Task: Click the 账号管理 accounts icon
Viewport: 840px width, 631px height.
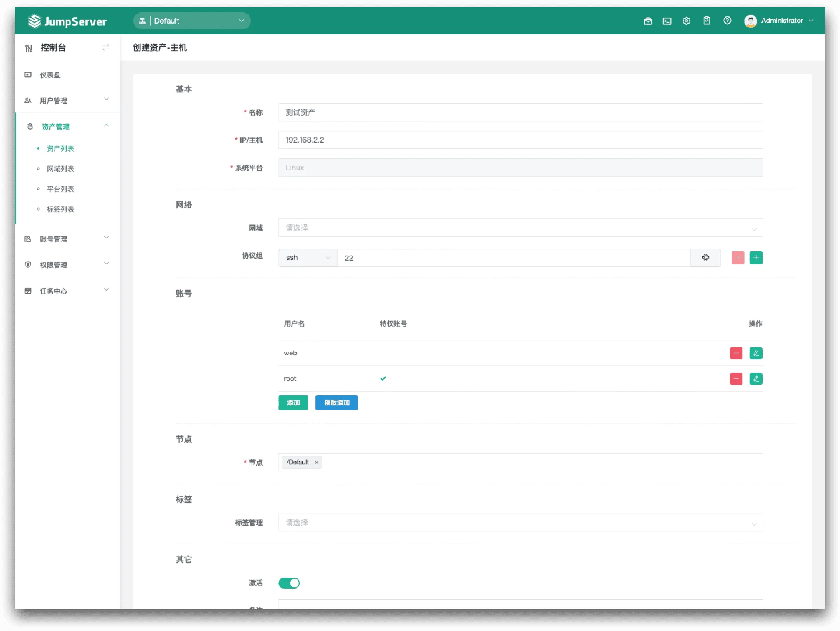Action: pyautogui.click(x=28, y=239)
